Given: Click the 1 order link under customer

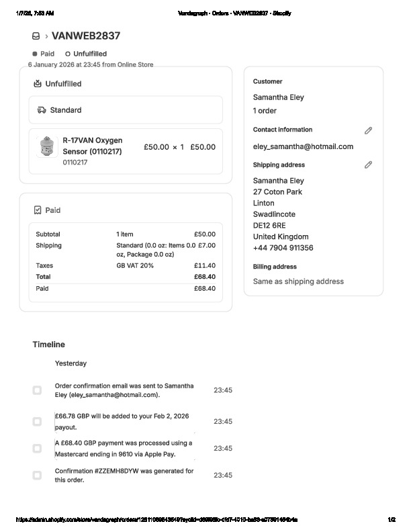Looking at the screenshot, I should [265, 111].
